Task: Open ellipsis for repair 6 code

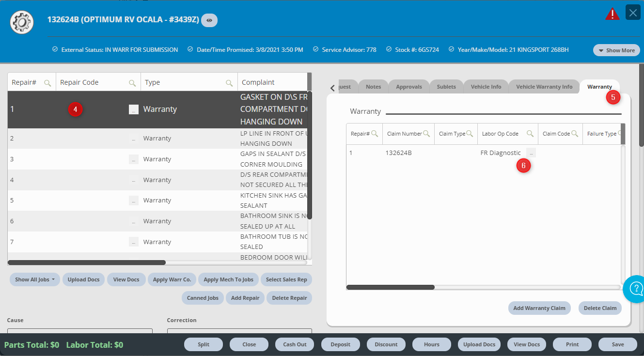Action: [x=134, y=221]
